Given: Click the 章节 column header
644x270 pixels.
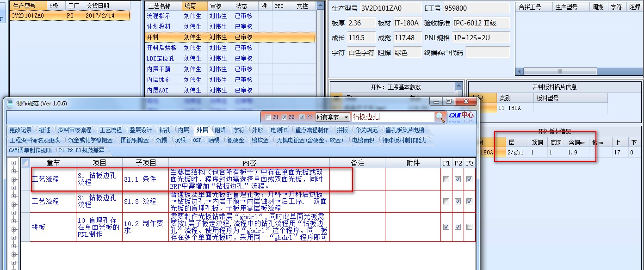Looking at the screenshot, I should click(53, 163).
